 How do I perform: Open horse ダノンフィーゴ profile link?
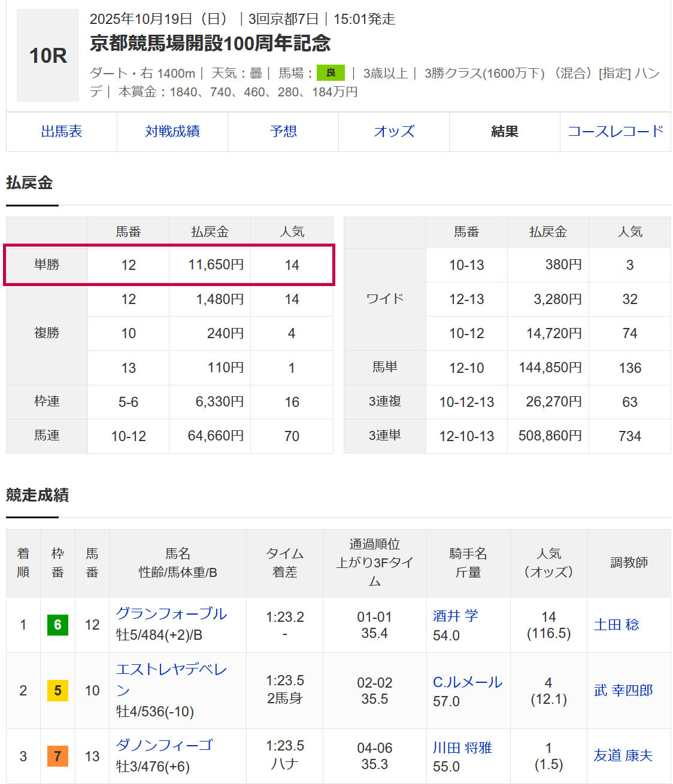(164, 745)
